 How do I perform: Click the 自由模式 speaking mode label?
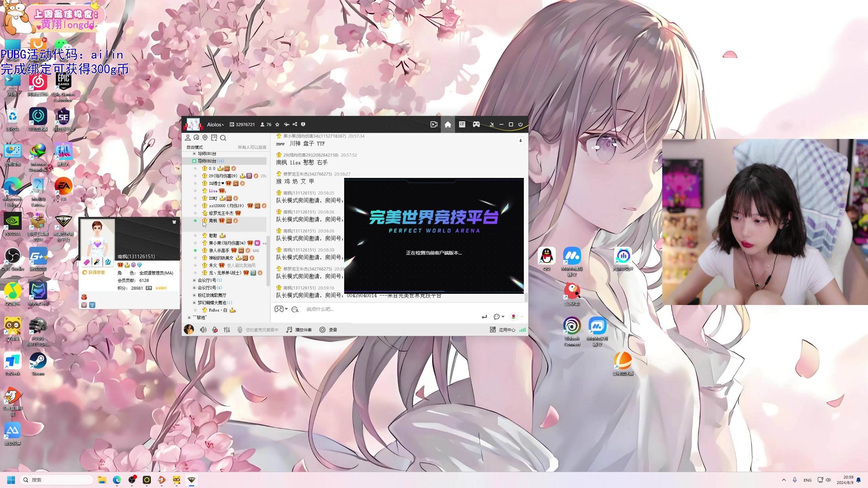[195, 147]
